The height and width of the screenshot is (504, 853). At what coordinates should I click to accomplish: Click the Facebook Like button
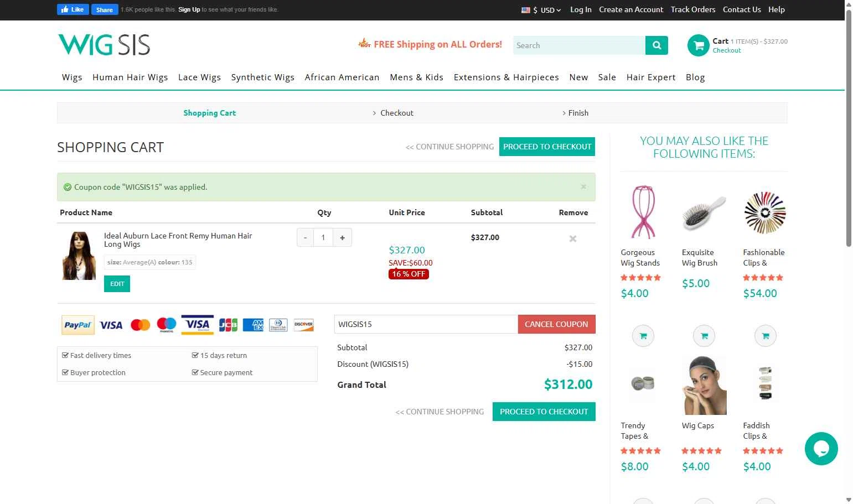click(73, 9)
